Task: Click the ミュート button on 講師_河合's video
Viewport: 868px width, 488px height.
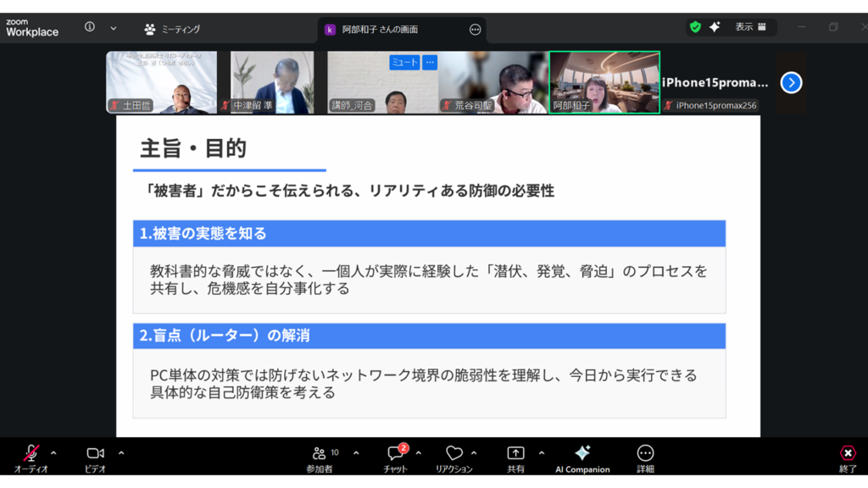Action: [404, 63]
